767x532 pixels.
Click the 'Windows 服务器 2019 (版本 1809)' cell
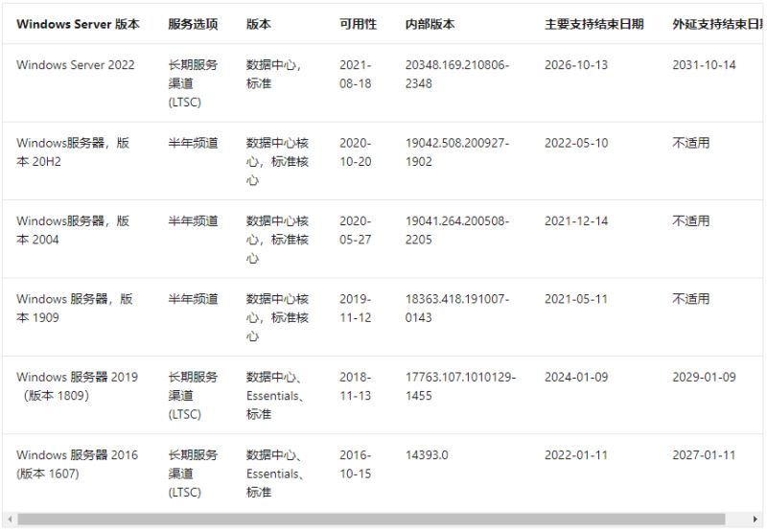(78, 386)
